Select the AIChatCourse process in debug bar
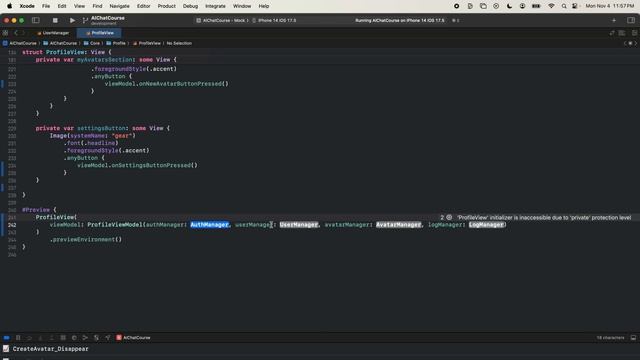 pyautogui.click(x=133, y=338)
